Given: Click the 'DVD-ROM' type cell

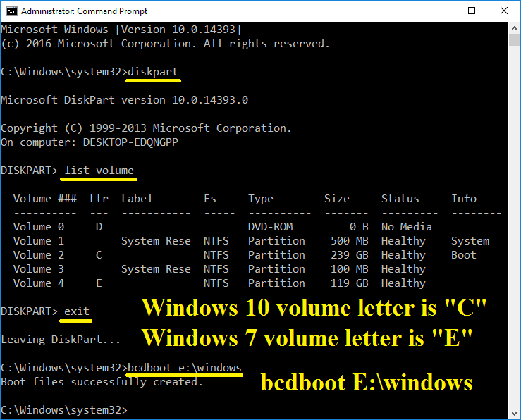Looking at the screenshot, I should [x=271, y=227].
